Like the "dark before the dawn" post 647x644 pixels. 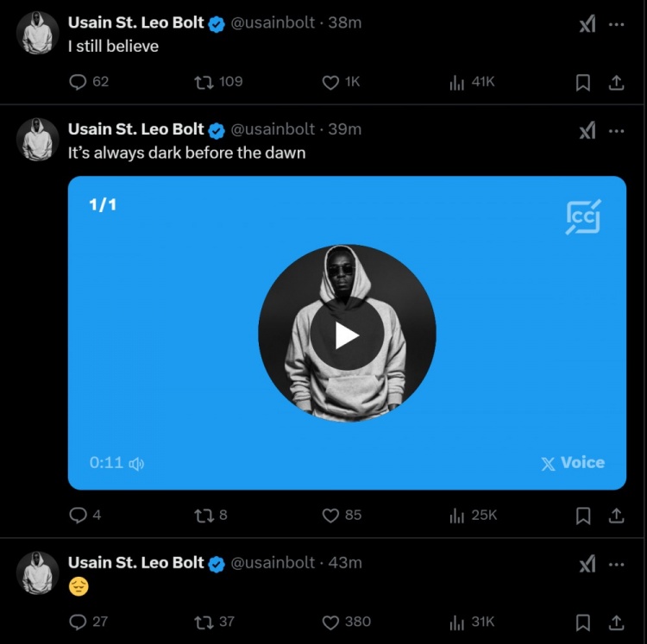[330, 516]
